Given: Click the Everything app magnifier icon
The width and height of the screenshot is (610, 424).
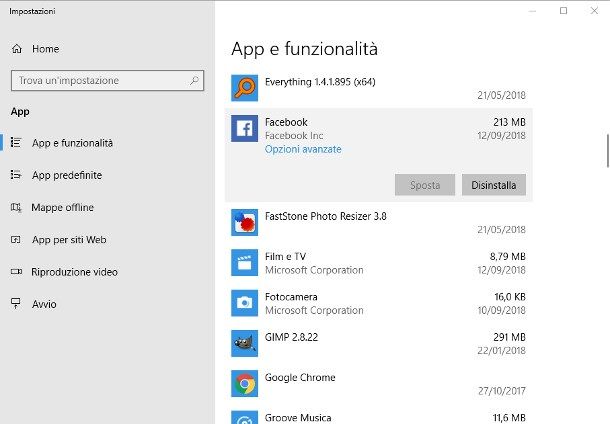Looking at the screenshot, I should coord(244,88).
